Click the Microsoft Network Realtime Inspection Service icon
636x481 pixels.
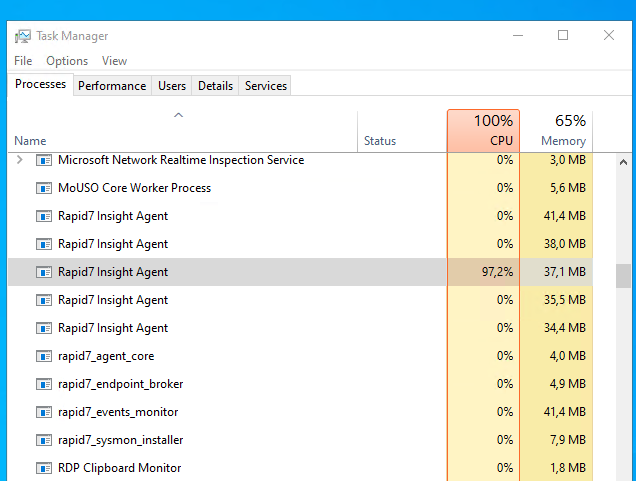[44, 160]
